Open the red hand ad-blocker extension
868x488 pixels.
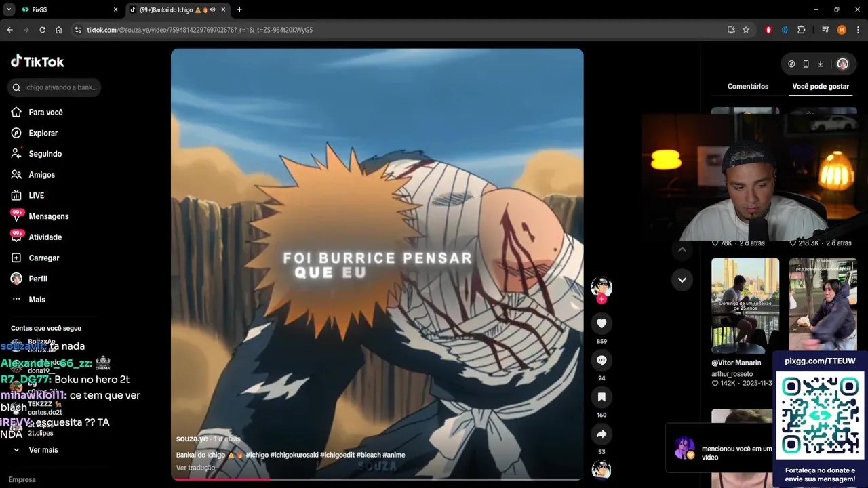point(768,30)
